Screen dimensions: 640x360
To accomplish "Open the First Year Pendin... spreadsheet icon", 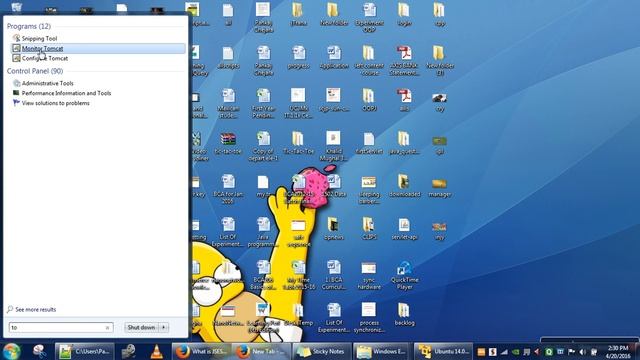I will coord(263,103).
